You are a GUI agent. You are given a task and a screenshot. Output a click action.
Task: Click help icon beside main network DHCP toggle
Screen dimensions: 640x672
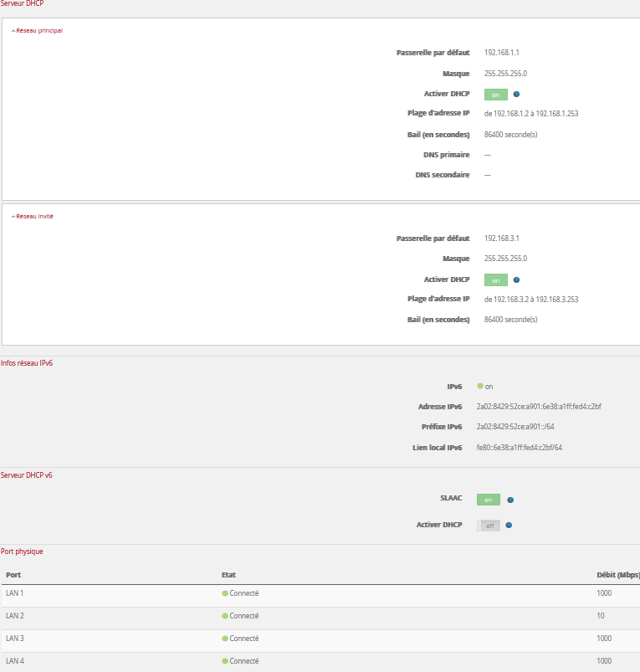tap(516, 95)
